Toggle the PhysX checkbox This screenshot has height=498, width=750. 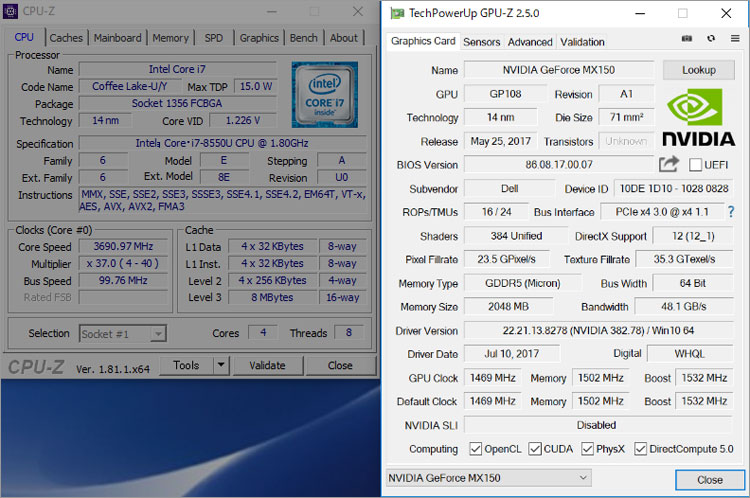point(587,449)
